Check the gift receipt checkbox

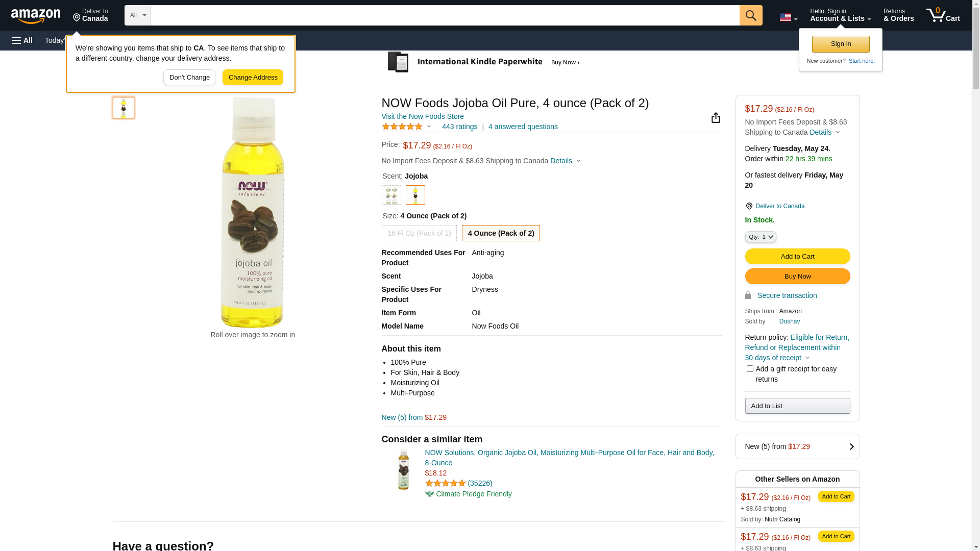(x=750, y=368)
